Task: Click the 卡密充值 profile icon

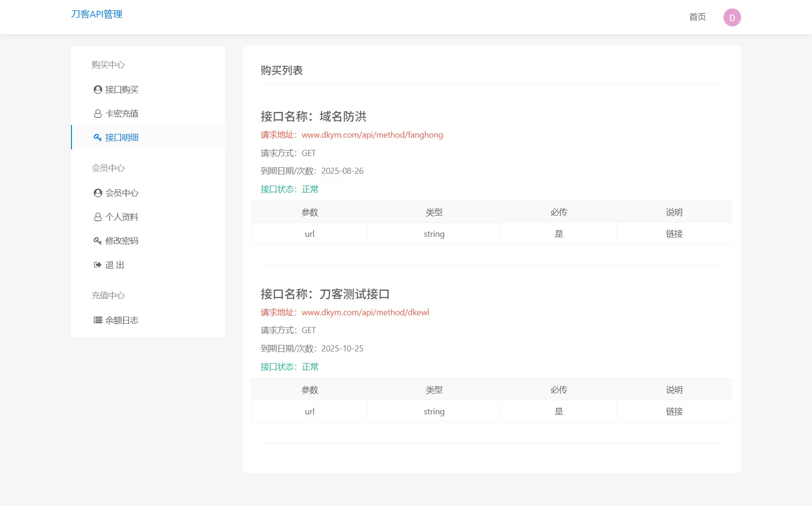Action: [x=97, y=113]
